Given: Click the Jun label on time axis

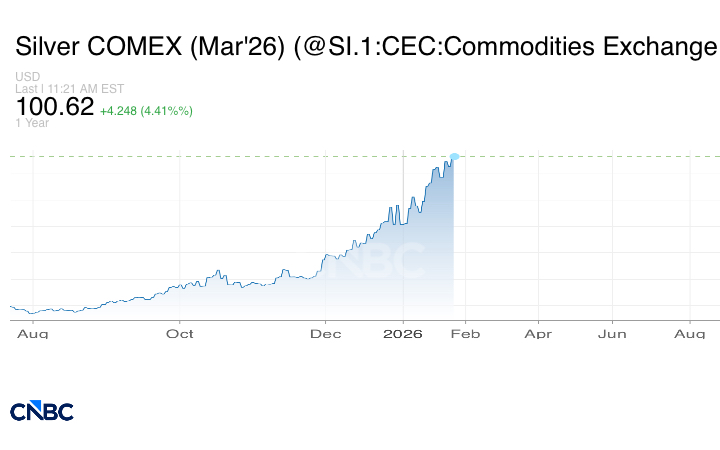Looking at the screenshot, I should tap(612, 333).
